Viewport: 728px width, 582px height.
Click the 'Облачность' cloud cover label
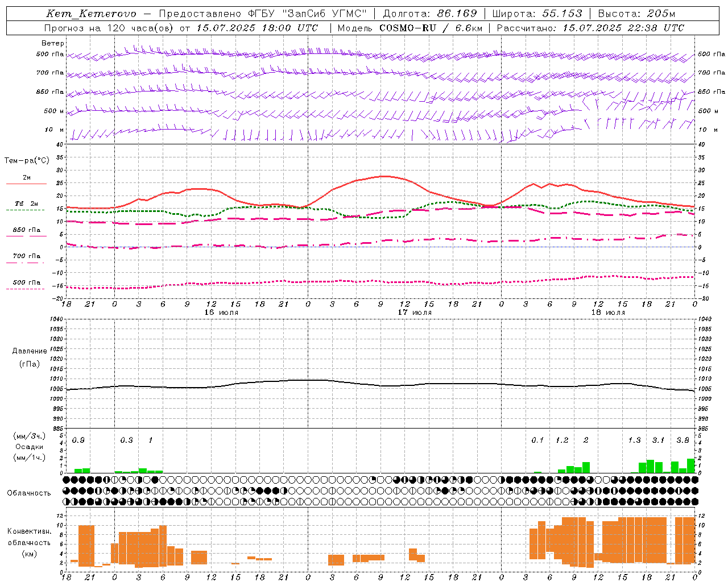pos(29,493)
